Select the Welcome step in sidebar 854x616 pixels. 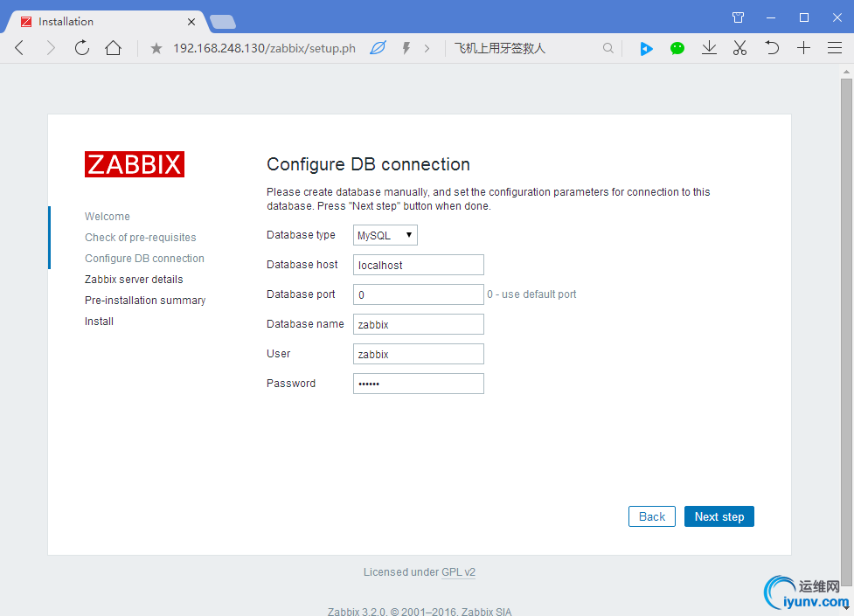coord(108,216)
